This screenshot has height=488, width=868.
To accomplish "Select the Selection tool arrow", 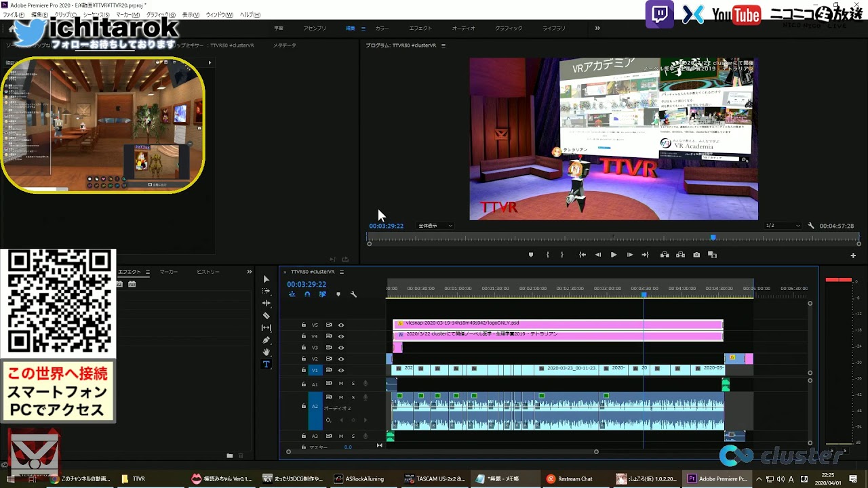I will (266, 279).
